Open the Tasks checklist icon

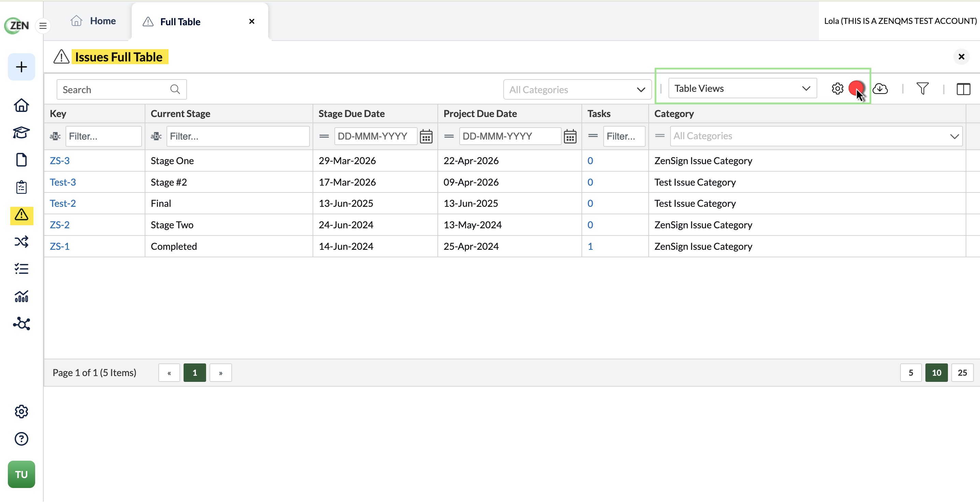(21, 269)
